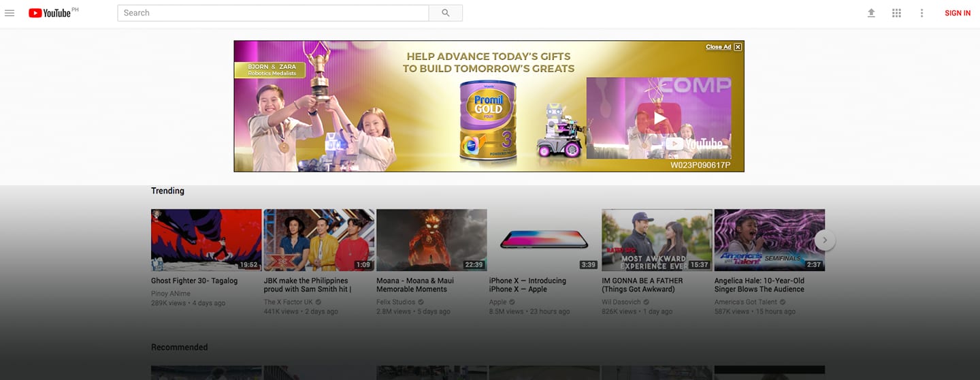Screen dimensions: 980x380
Task: Open Ghost Fighter 30 video thumbnail
Action: click(x=206, y=240)
